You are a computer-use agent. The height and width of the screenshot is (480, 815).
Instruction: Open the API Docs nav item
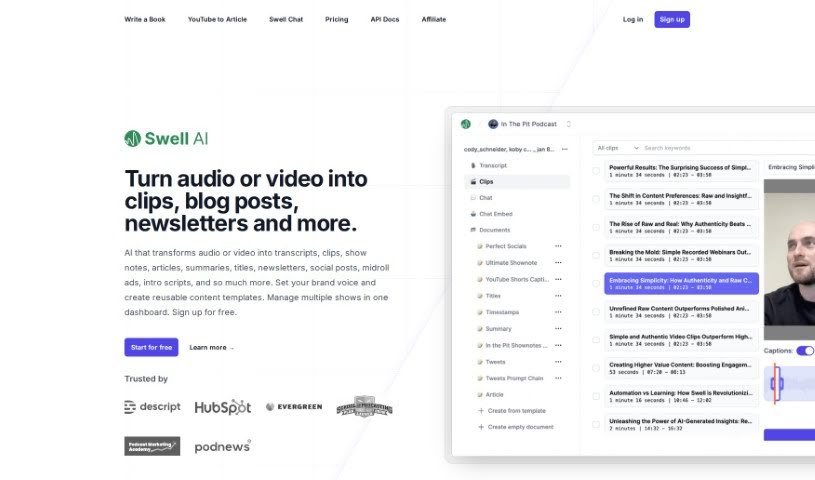click(385, 19)
